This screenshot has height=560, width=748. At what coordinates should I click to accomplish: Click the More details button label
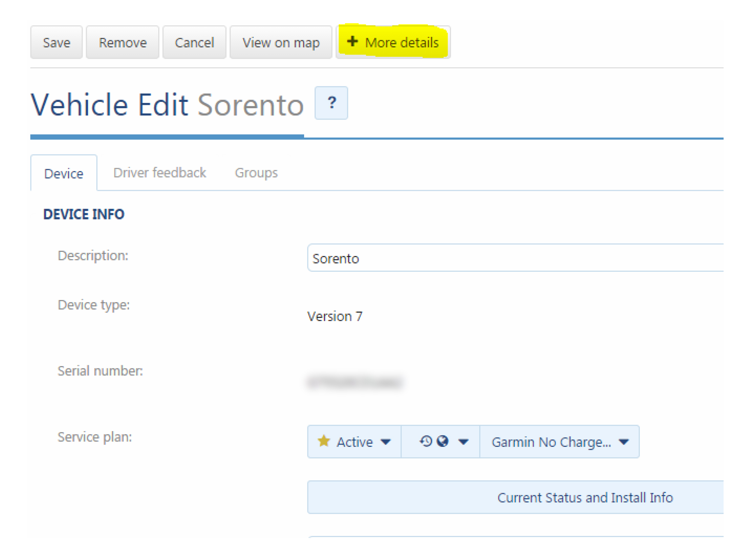coord(401,42)
